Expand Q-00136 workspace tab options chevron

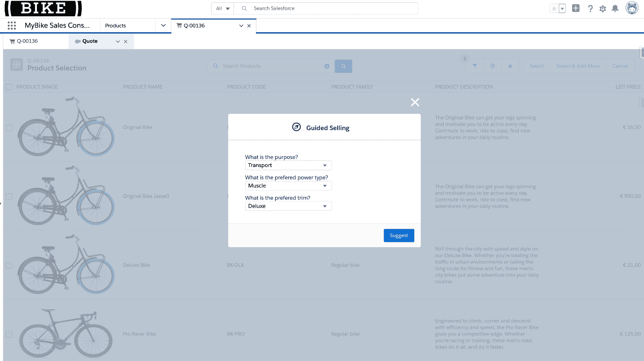click(241, 26)
